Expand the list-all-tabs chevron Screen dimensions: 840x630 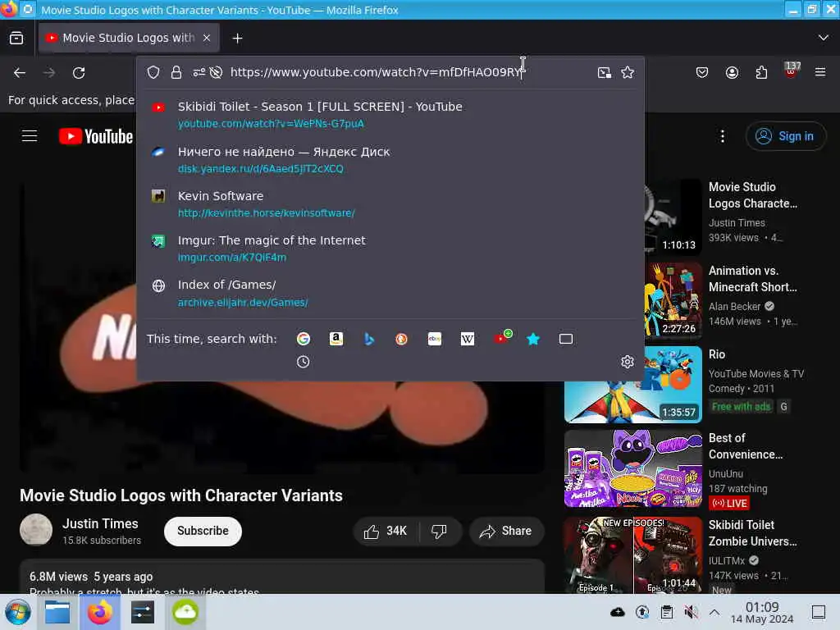(824, 38)
